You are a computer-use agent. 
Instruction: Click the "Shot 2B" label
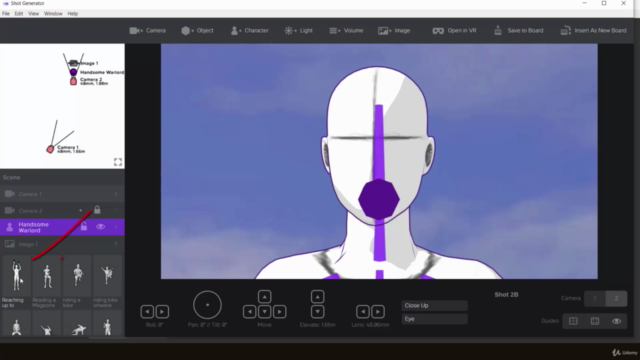tap(506, 295)
